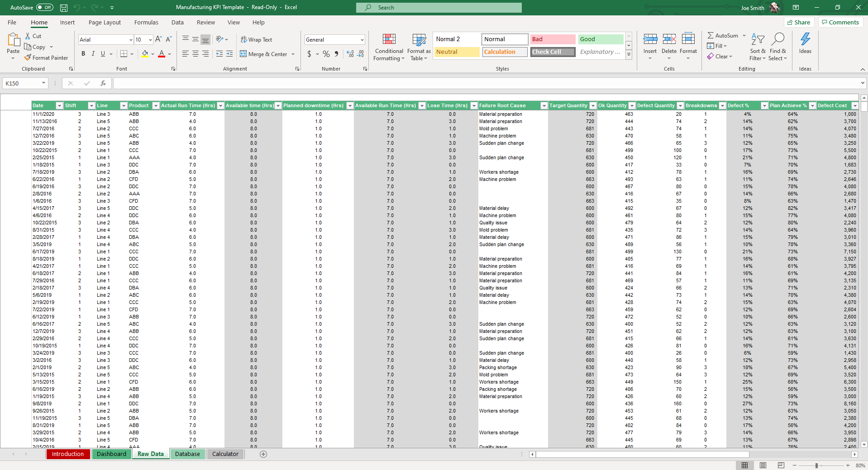Open the Font Size dropdown
This screenshot has width=868, height=470.
[149, 40]
